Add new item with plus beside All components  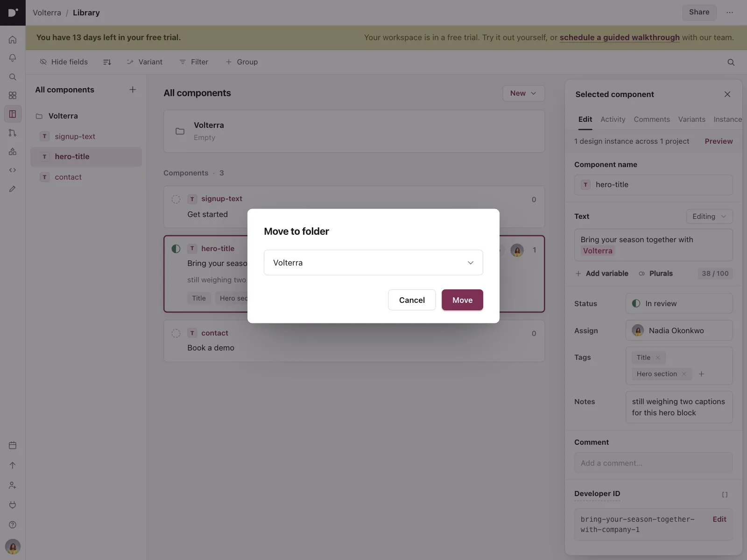(133, 90)
